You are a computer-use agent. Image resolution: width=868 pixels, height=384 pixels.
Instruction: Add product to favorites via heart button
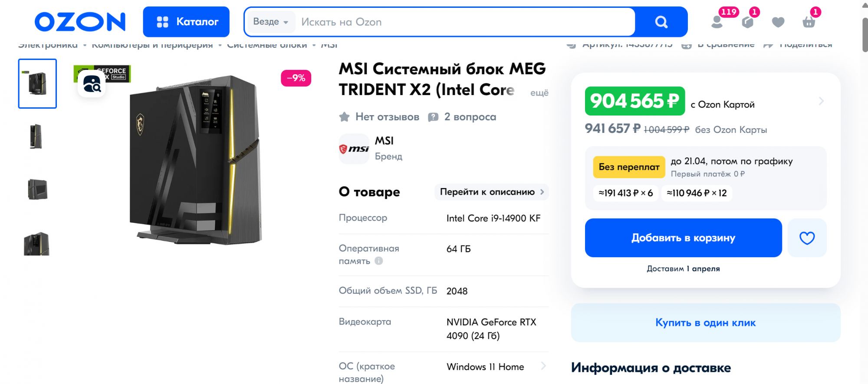[807, 238]
